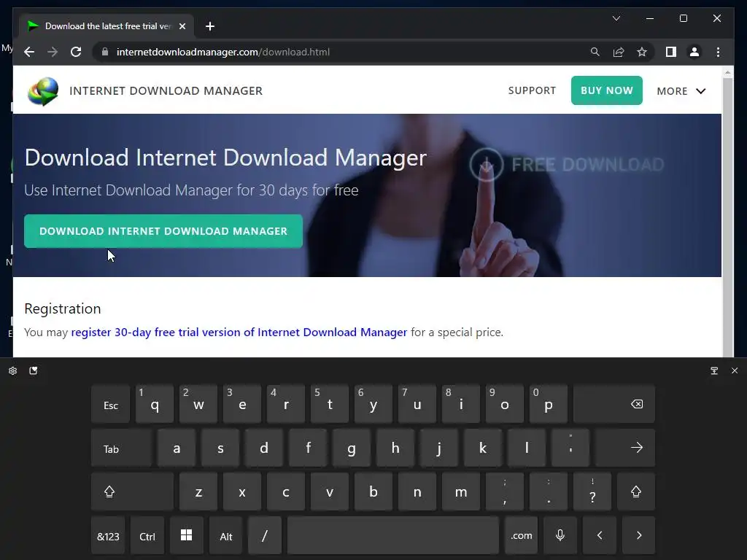Open a new browser tab
The height and width of the screenshot is (560, 747).
[x=209, y=26]
